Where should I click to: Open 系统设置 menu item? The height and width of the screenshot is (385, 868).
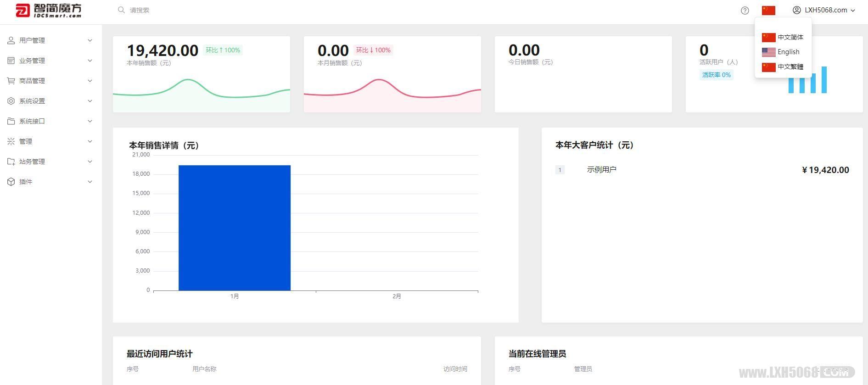pos(50,101)
